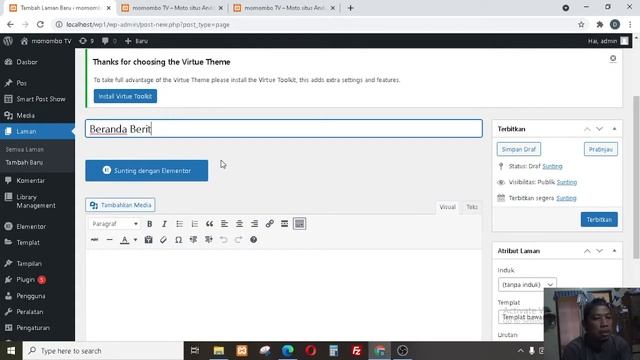The image size is (640, 360).
Task: Dismiss the Virtue Theme notice
Action: pos(613,59)
